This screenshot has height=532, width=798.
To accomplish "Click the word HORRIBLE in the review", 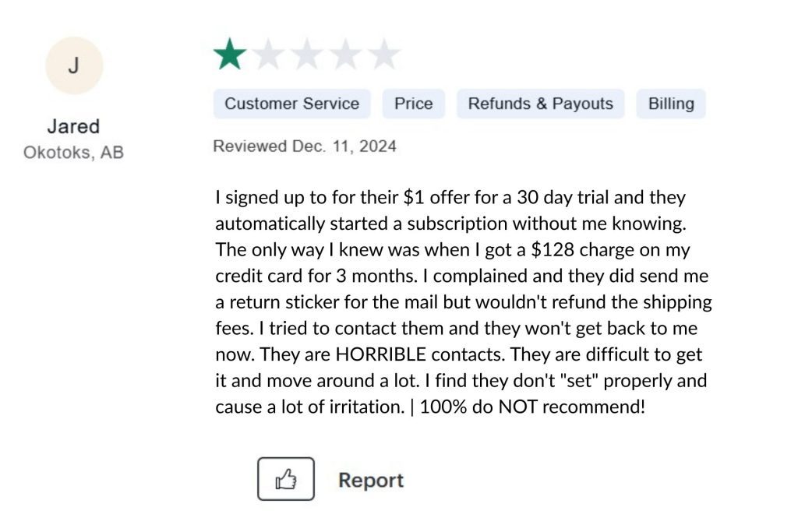I will point(381,354).
